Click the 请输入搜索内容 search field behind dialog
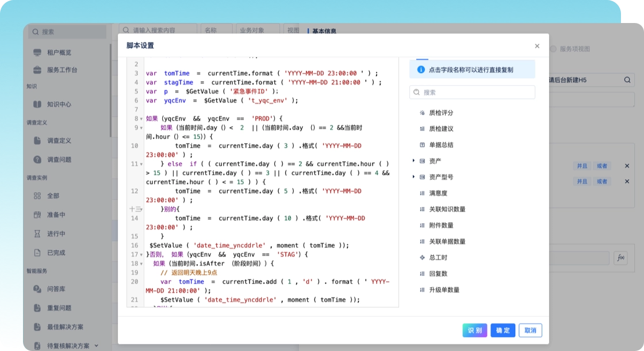Viewport: 644px width, 351px height. (x=158, y=30)
